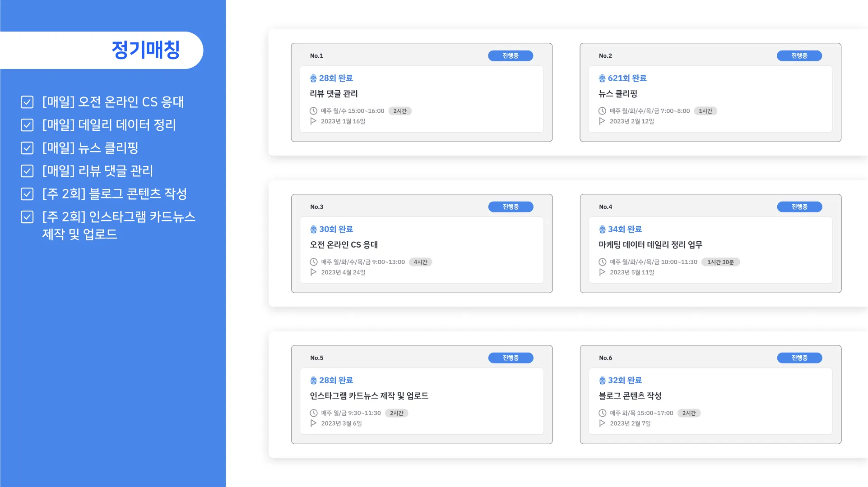Click the 총 621회 완료 link
Screen dimensions: 868x487
(622, 78)
